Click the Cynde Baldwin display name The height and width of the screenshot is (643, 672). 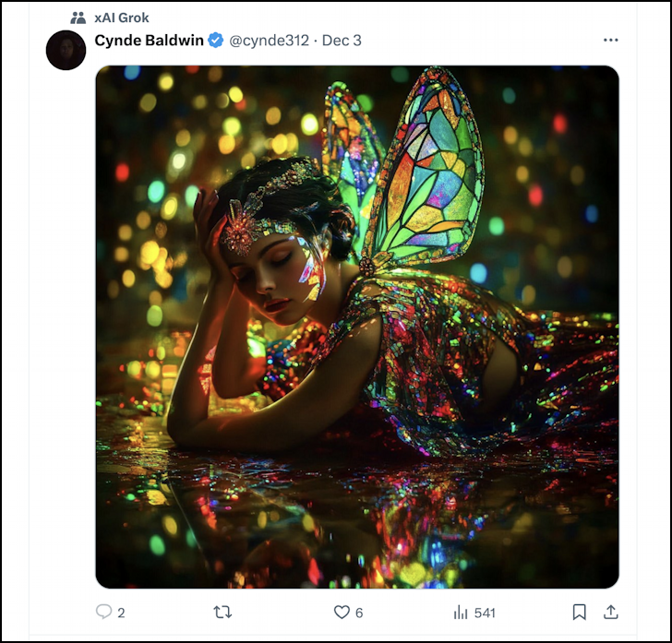coord(150,41)
